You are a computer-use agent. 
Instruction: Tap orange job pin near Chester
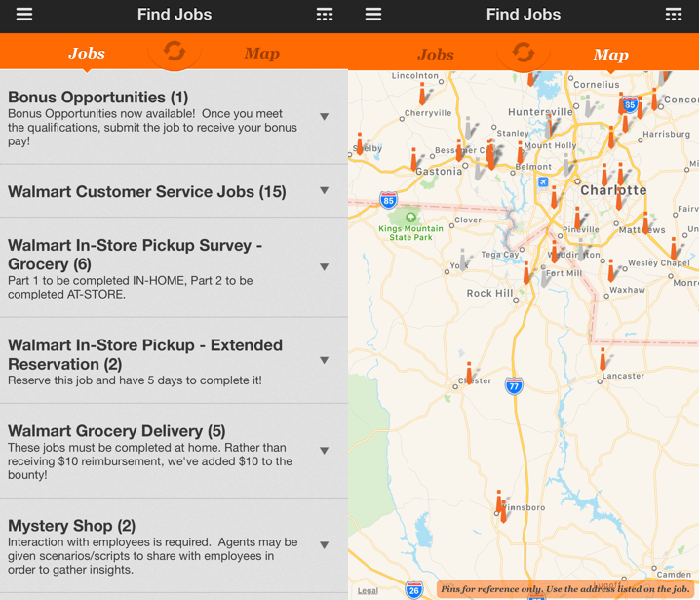tap(469, 374)
